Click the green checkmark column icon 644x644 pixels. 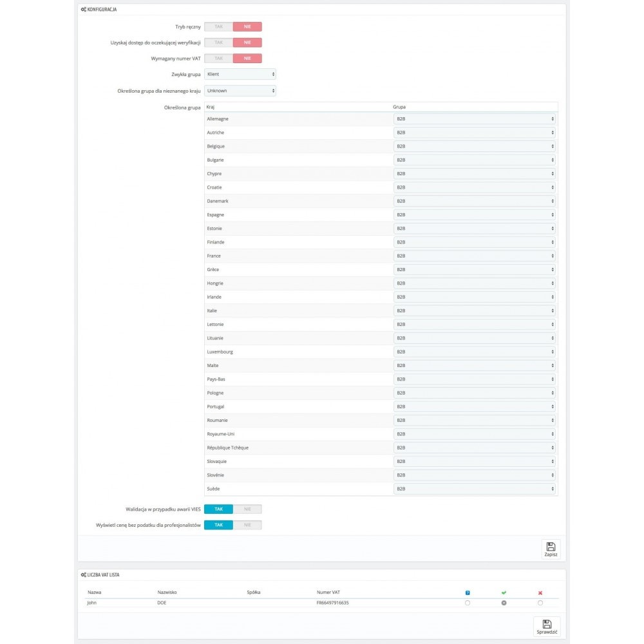click(x=504, y=592)
